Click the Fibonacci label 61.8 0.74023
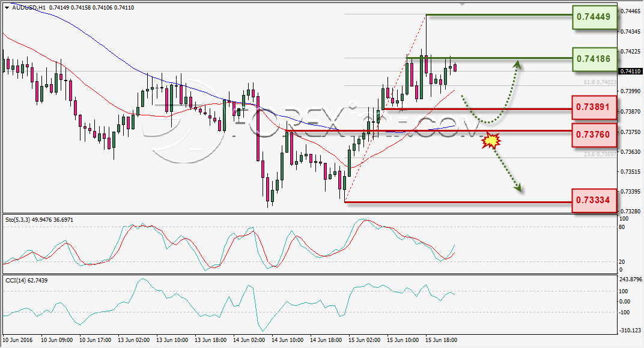 click(x=600, y=82)
